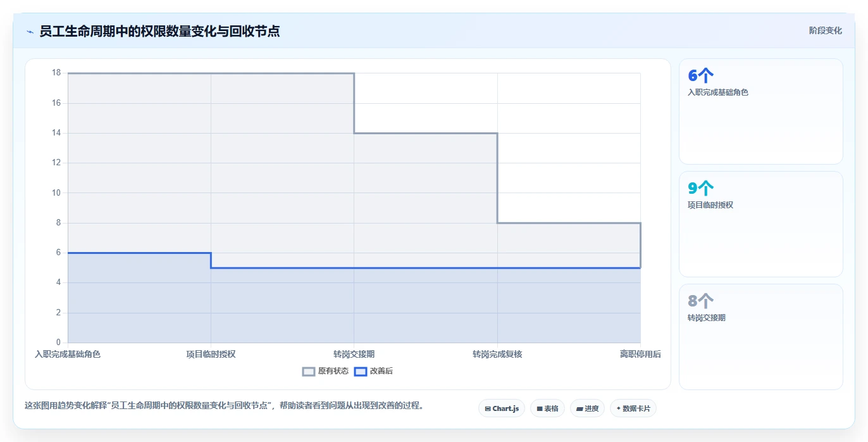Image resolution: width=868 pixels, height=442 pixels.
Task: Click the chart title 员工生命周期中的权限数量变化与回收节点
Action: (x=159, y=31)
